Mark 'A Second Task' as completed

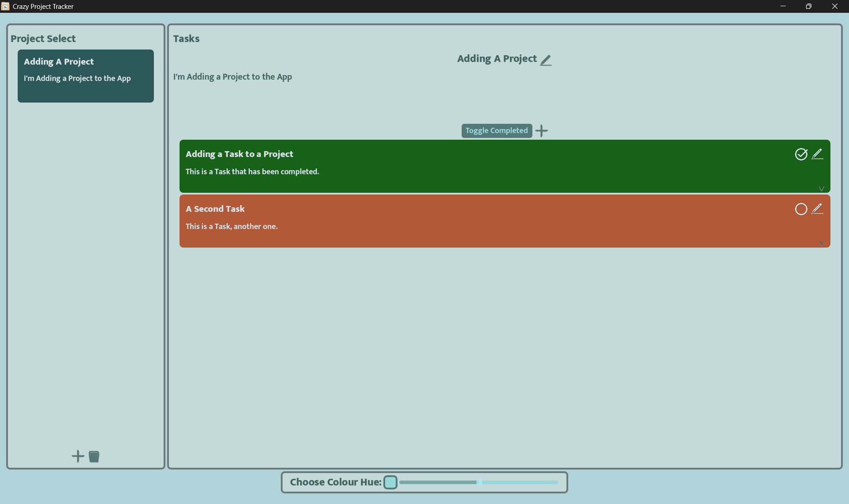tap(801, 209)
